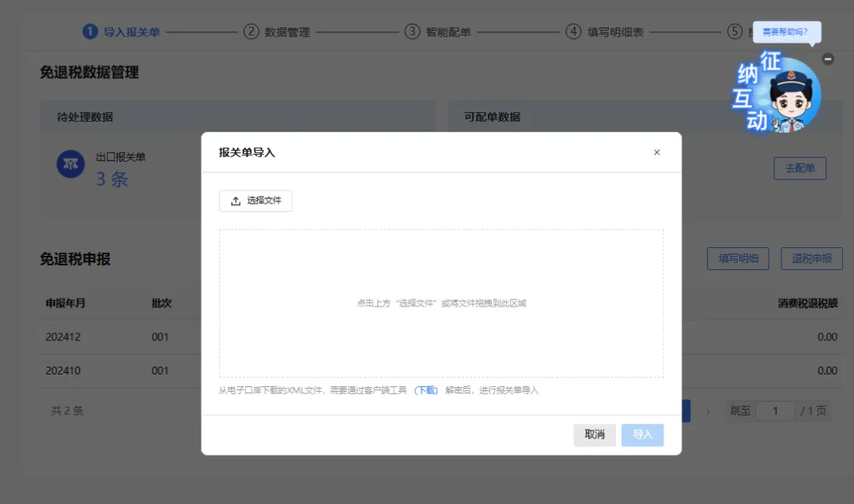
Task: Click the 批次 column header
Action: point(162,303)
